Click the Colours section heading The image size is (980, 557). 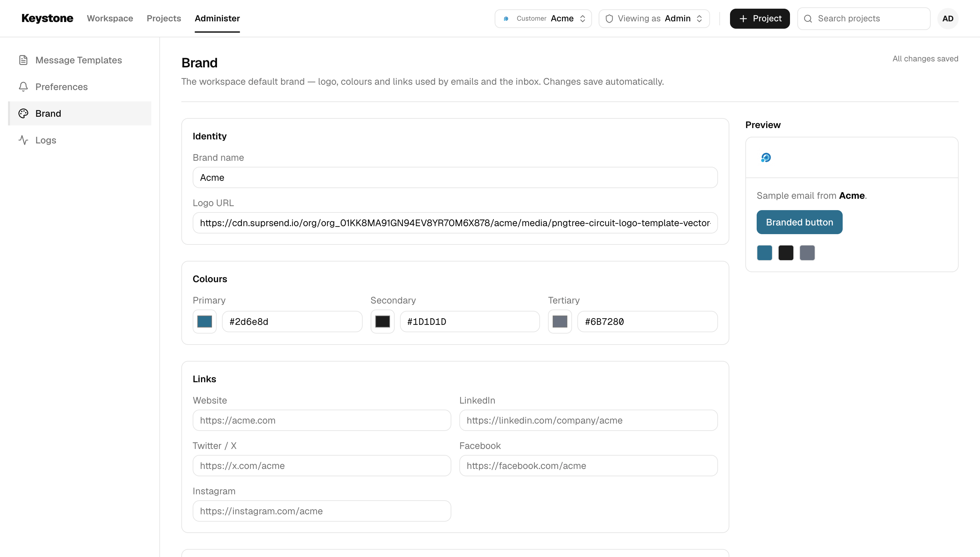pyautogui.click(x=209, y=278)
